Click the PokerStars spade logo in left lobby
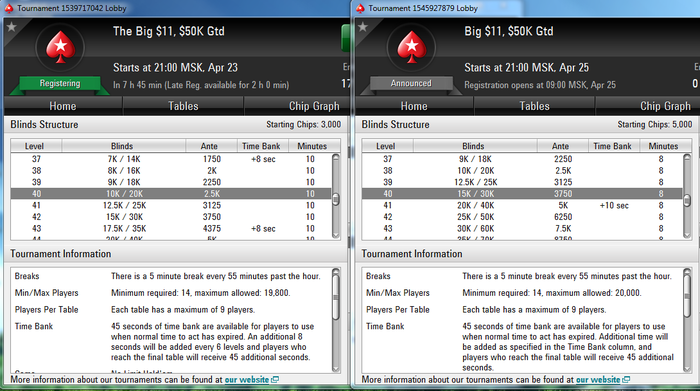This screenshot has width=700, height=391. tap(60, 47)
